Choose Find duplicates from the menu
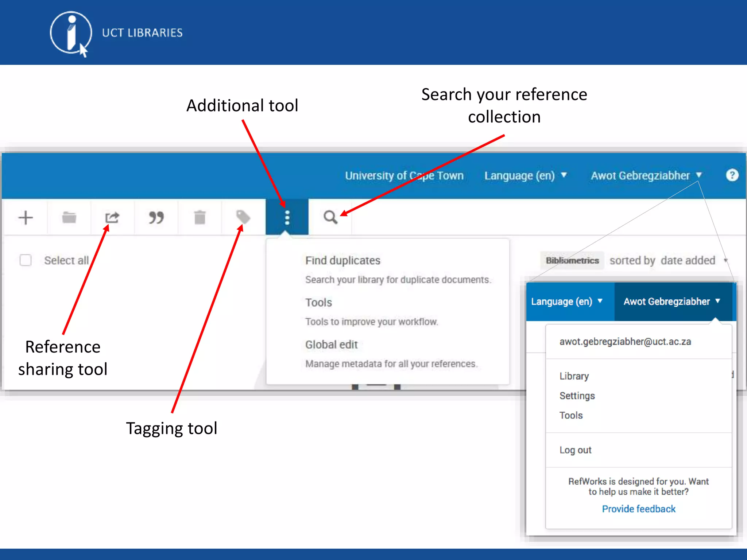This screenshot has width=747, height=560. 342,260
